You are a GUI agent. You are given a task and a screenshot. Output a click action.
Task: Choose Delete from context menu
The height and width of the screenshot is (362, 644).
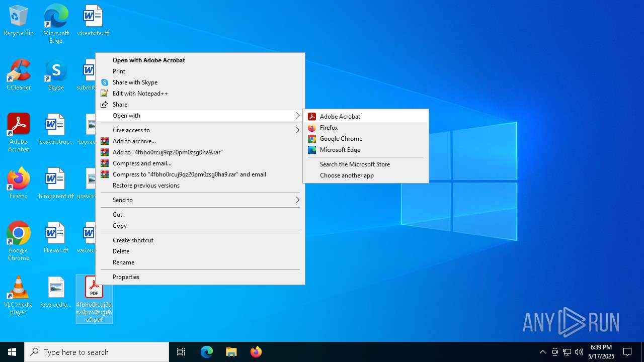pyautogui.click(x=200, y=251)
